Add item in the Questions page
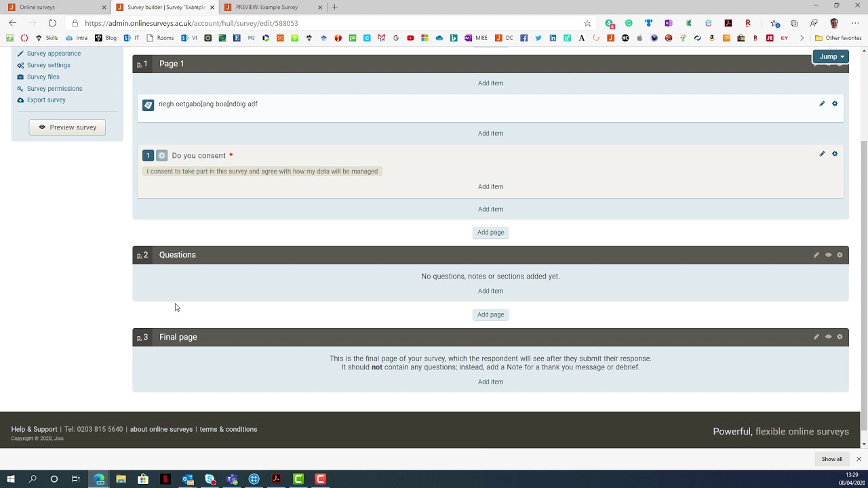The width and height of the screenshot is (868, 488). 490,291
